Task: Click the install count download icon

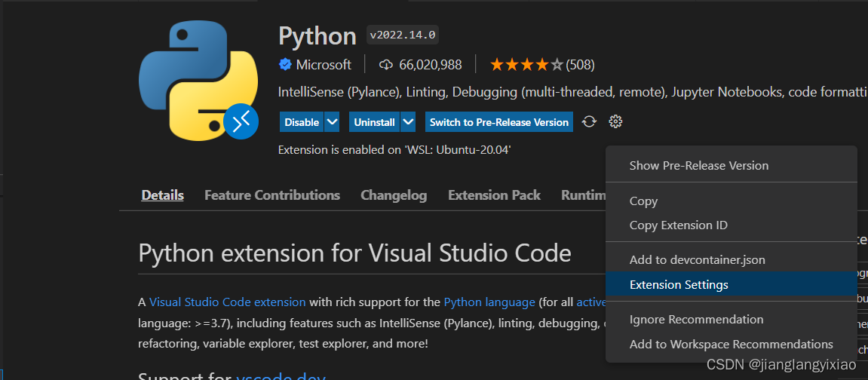Action: pyautogui.click(x=386, y=65)
